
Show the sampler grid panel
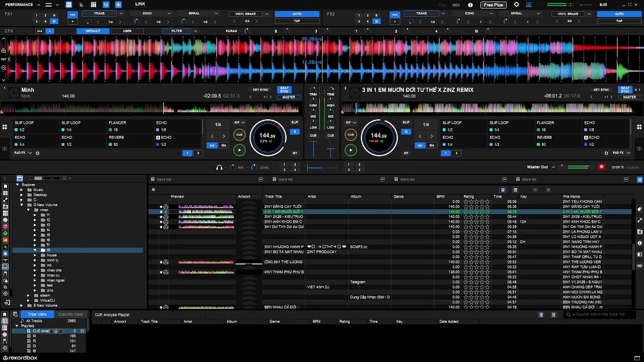[94, 5]
